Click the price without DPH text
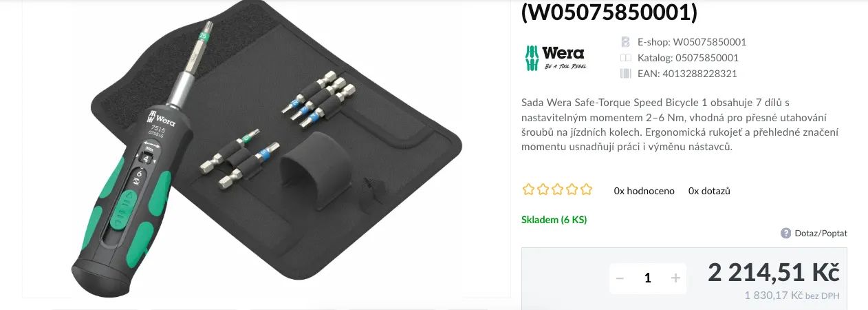The width and height of the screenshot is (868, 310). coord(792,296)
